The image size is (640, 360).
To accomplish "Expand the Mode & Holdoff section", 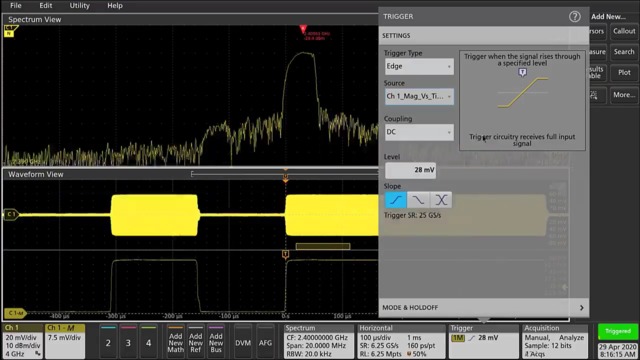I will coord(484,307).
